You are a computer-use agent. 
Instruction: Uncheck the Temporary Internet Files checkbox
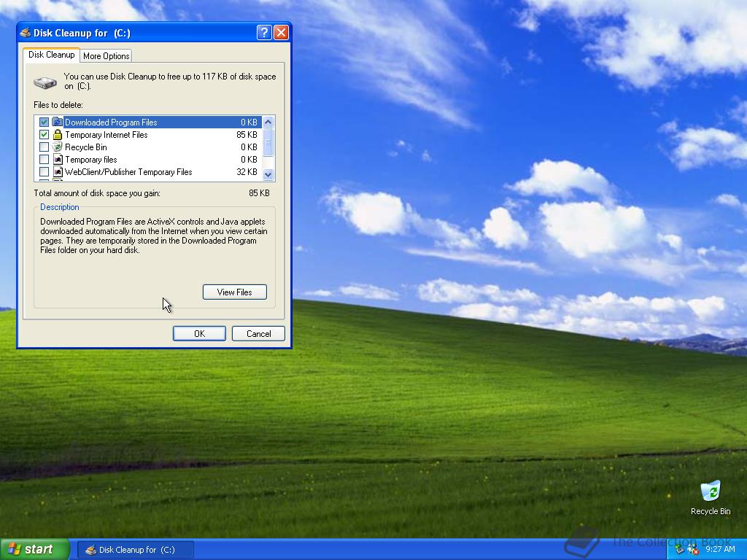(44, 135)
